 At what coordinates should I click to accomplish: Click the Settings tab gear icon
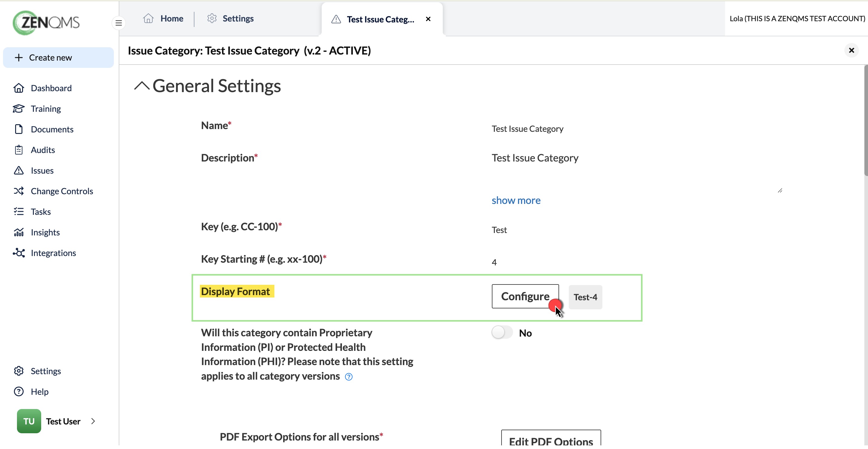(x=212, y=18)
